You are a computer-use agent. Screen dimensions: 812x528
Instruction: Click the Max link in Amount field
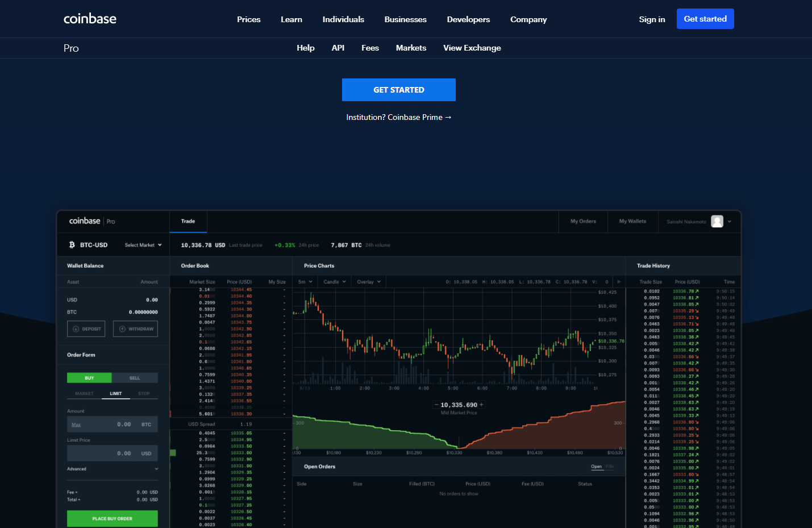pyautogui.click(x=76, y=425)
